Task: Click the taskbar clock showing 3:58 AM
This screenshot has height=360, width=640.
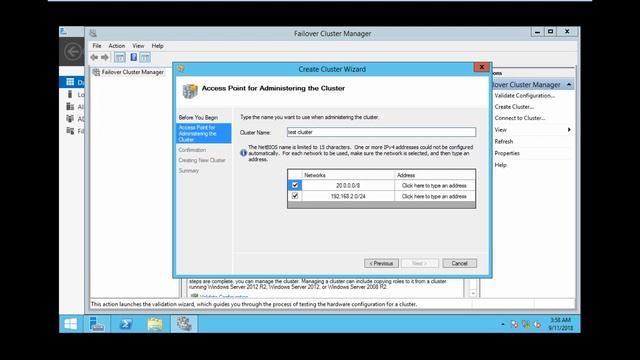Action: point(560,324)
